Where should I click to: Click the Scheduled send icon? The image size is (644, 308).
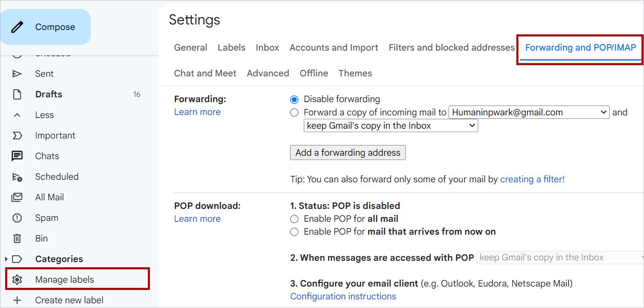click(17, 177)
